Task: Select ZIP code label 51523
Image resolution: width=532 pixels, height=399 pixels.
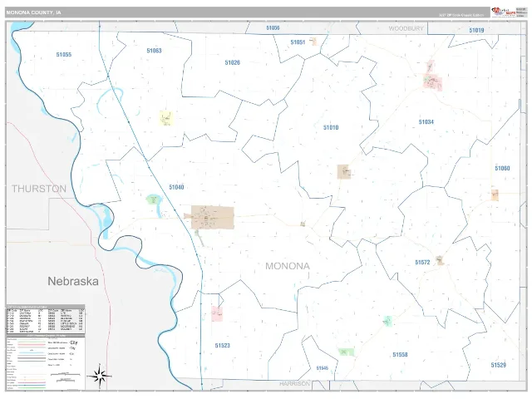Action: coord(222,346)
